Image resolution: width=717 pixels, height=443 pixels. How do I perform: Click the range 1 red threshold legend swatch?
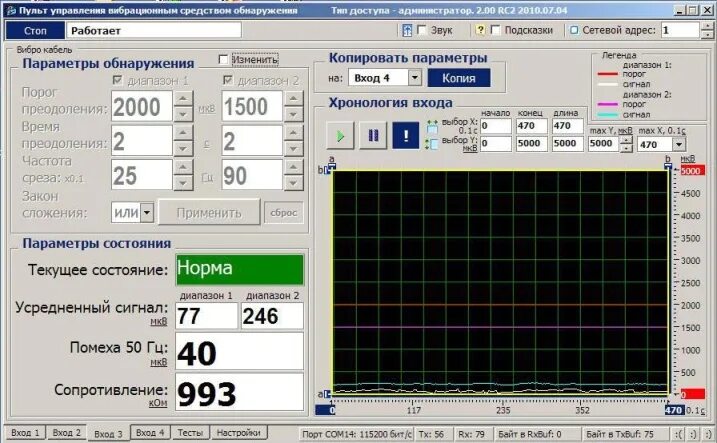608,74
